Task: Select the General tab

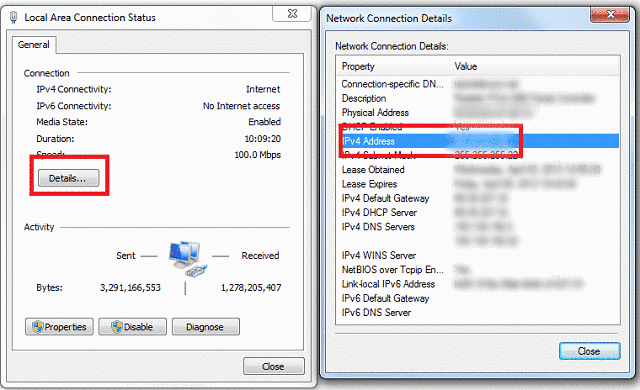Action: [34, 44]
